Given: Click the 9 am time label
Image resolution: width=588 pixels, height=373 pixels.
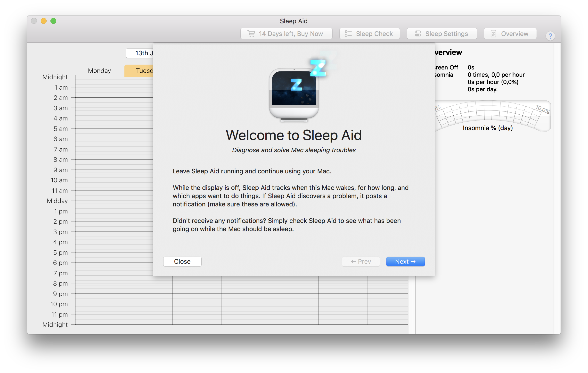Looking at the screenshot, I should [x=60, y=170].
